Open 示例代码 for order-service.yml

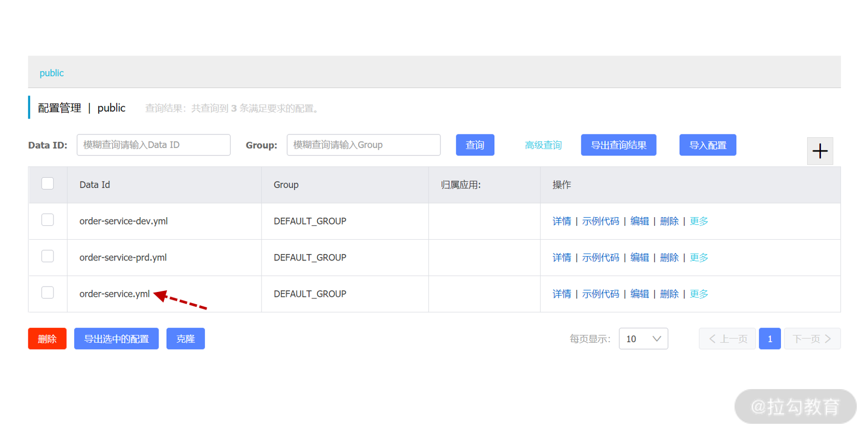pos(601,294)
